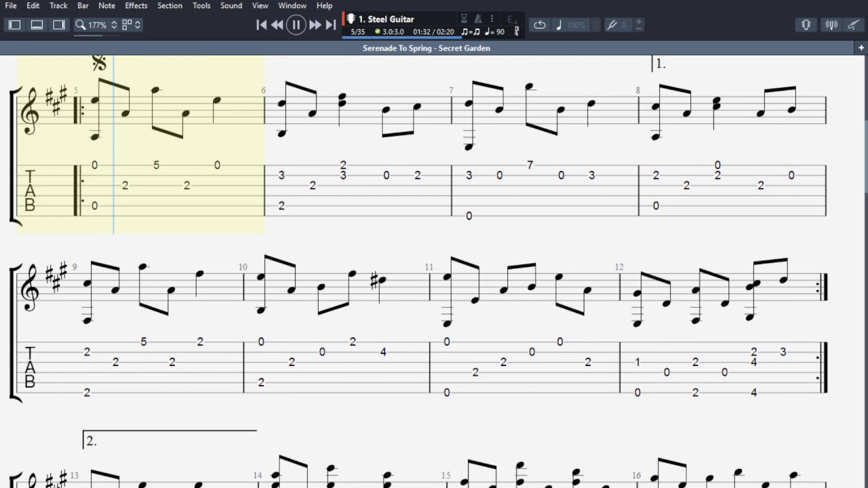This screenshot has width=868, height=488.
Task: Click the transposition tuning fork icon
Action: (612, 25)
